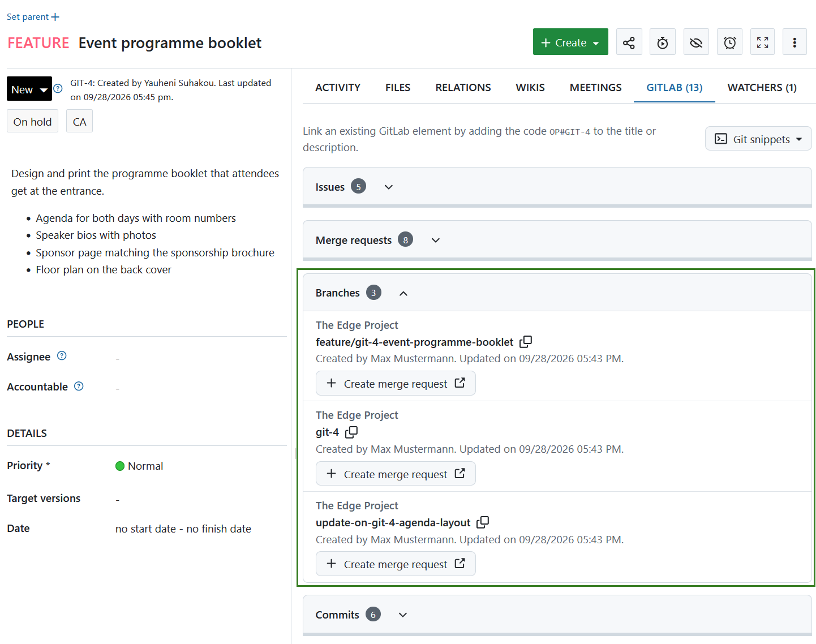Image resolution: width=816 pixels, height=644 pixels.
Task: Open the share work package icon
Action: pos(629,42)
